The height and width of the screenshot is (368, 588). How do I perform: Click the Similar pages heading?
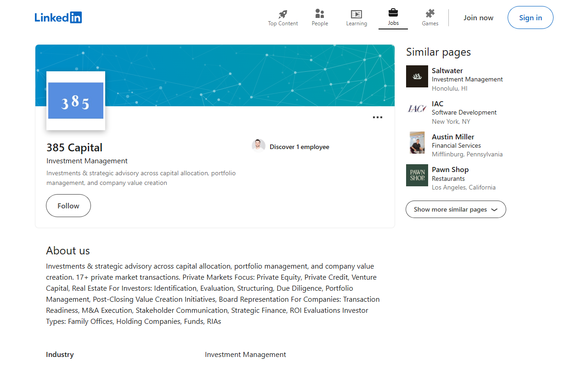coord(438,52)
